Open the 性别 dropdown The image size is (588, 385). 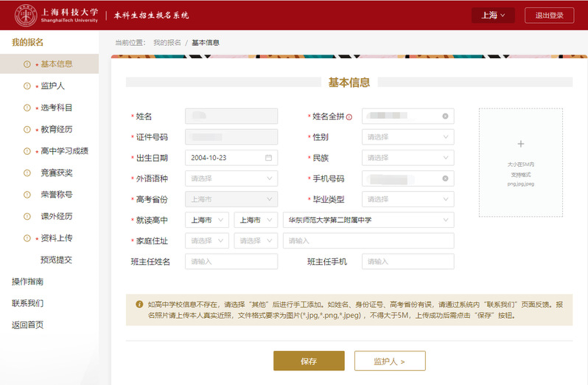point(408,137)
